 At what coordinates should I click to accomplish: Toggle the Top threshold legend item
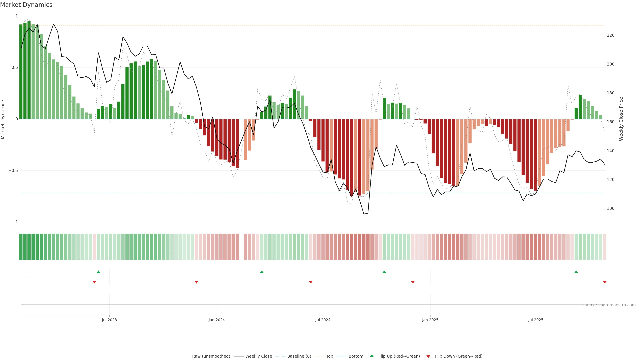point(330,356)
